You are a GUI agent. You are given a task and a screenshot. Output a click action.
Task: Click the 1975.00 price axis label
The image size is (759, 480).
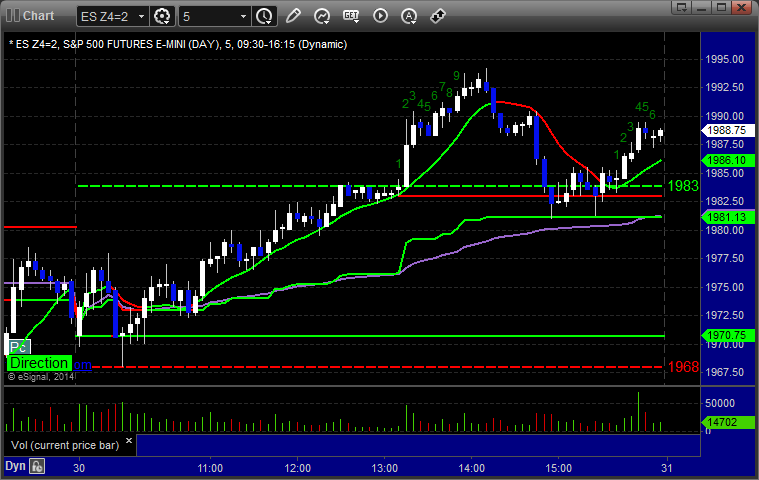point(725,287)
